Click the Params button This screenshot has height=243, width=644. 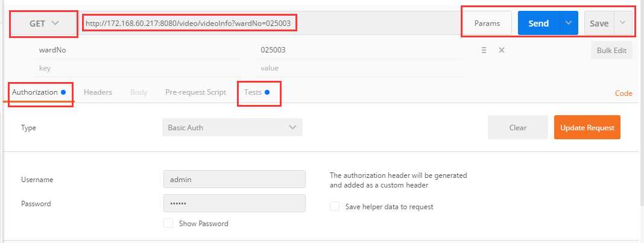(487, 24)
